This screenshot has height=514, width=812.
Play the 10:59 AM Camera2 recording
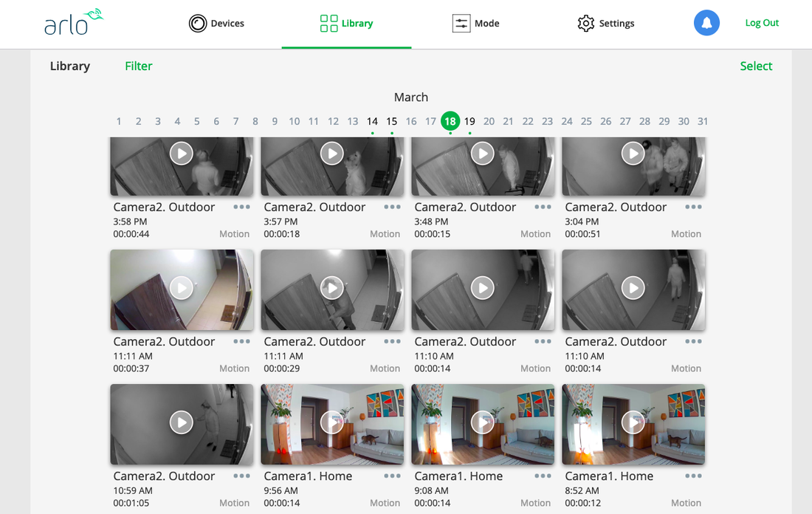(182, 422)
